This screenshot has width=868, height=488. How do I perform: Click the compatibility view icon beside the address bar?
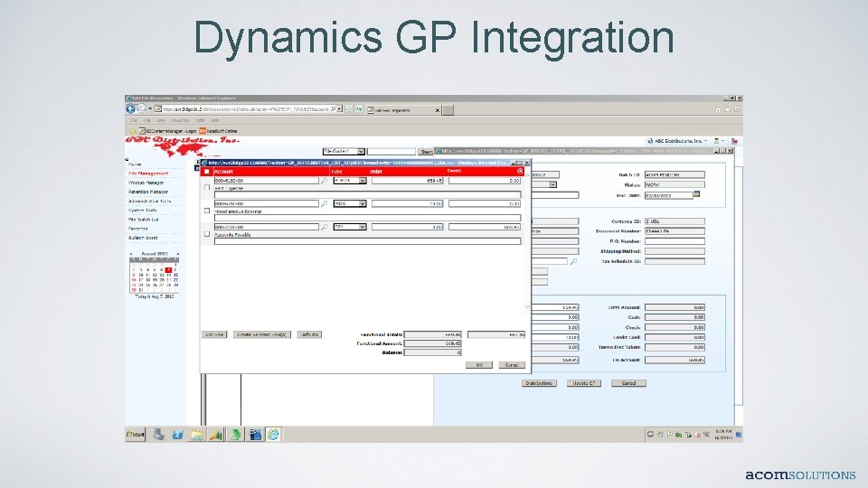[349, 109]
